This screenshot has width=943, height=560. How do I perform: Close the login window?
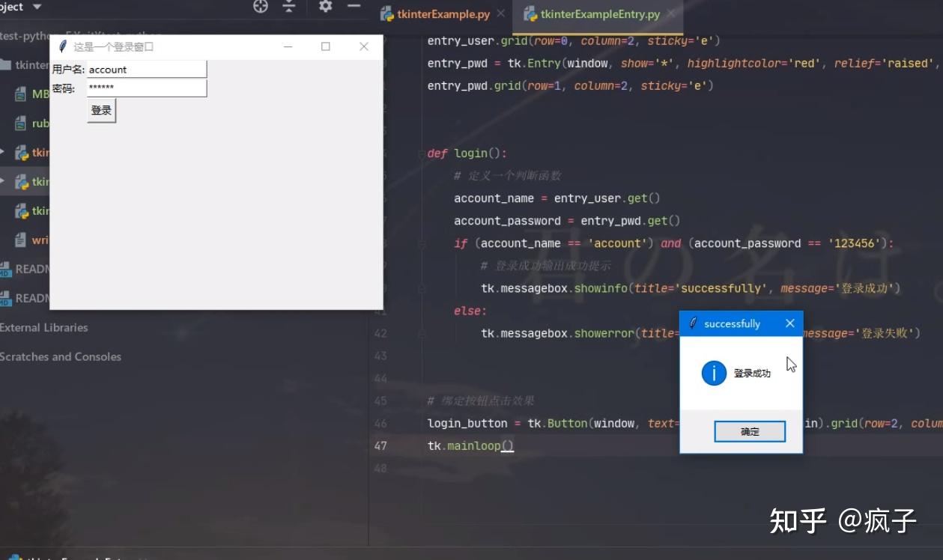pos(364,46)
